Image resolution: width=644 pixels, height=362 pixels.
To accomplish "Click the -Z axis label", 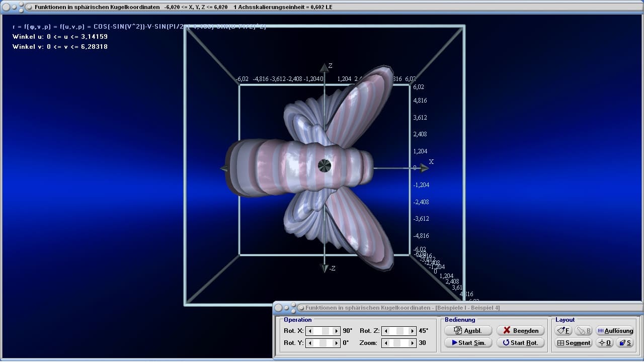I will click(332, 268).
